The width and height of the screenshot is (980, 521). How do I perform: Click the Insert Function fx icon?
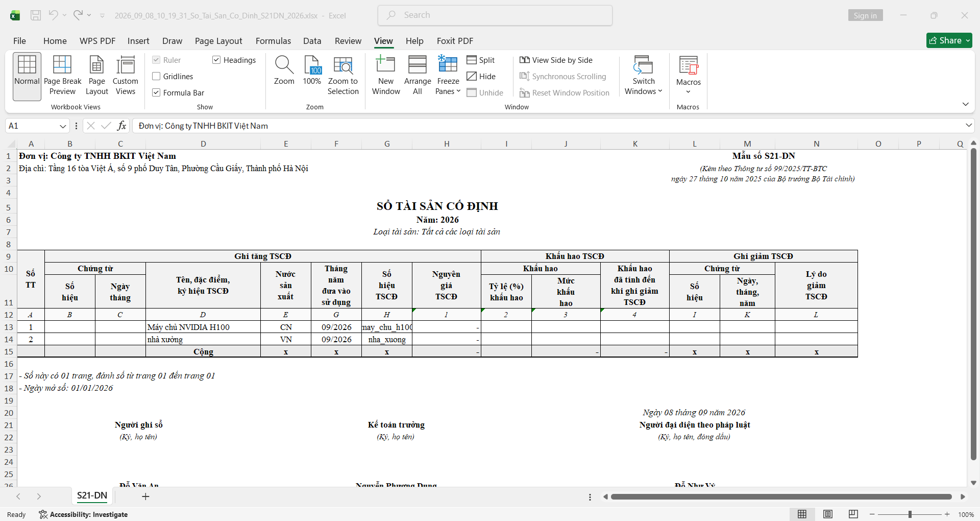(121, 126)
